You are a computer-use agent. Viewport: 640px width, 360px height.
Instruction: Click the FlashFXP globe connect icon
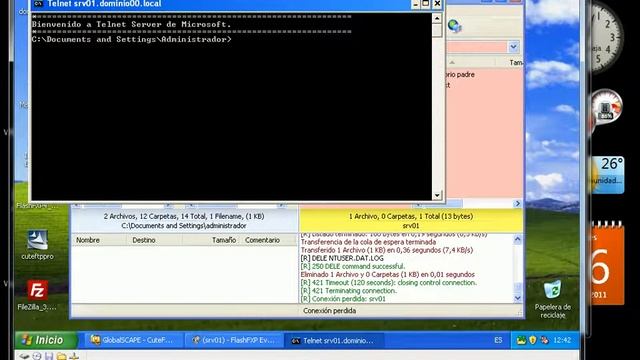coord(454,26)
